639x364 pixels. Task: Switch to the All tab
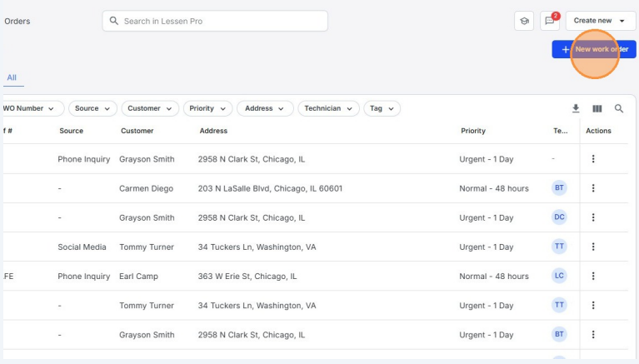click(12, 77)
